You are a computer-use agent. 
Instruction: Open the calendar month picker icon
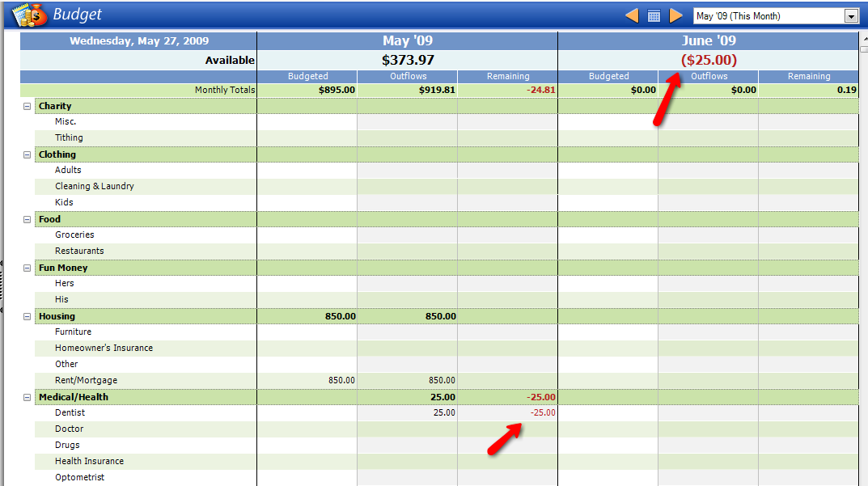click(654, 15)
